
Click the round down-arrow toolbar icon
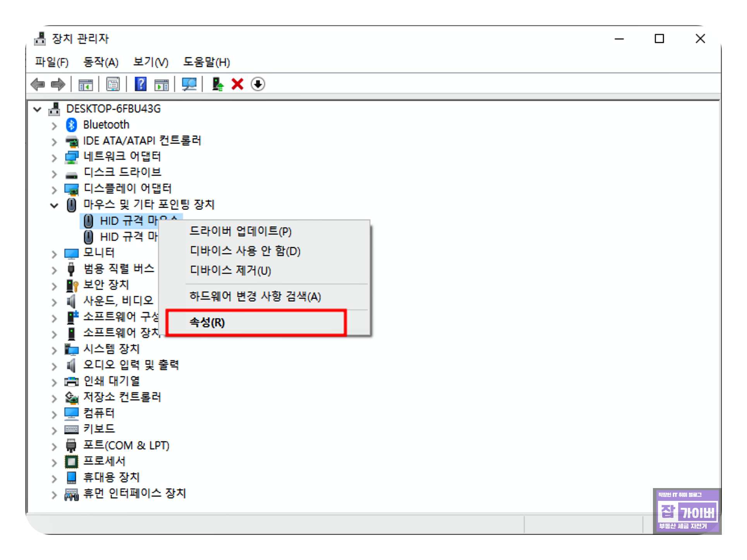(x=258, y=84)
